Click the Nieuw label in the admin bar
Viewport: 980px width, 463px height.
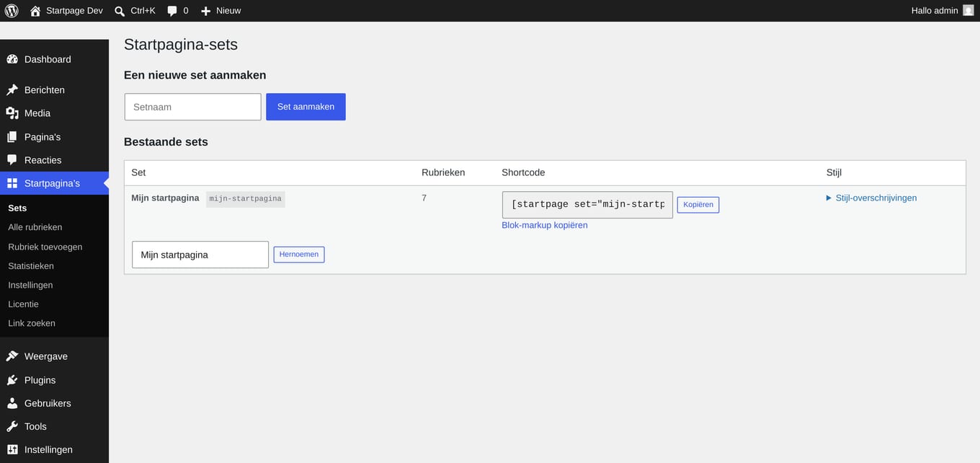click(228, 11)
